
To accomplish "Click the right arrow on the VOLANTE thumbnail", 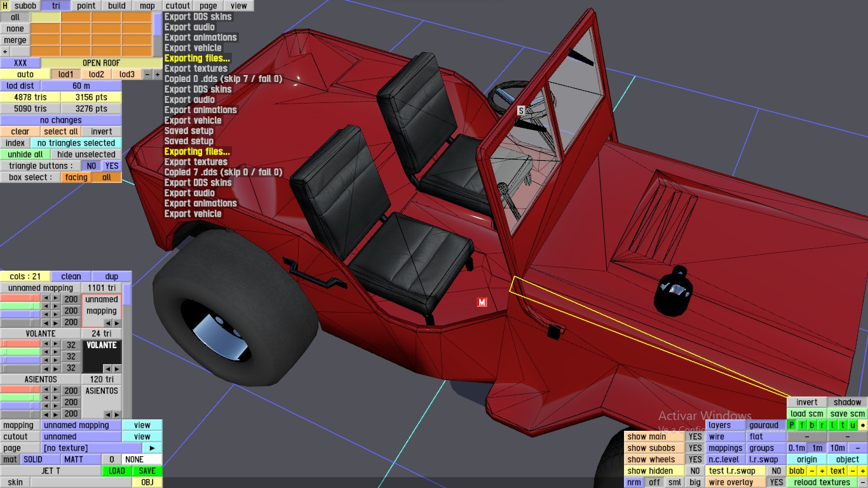I will click(116, 369).
